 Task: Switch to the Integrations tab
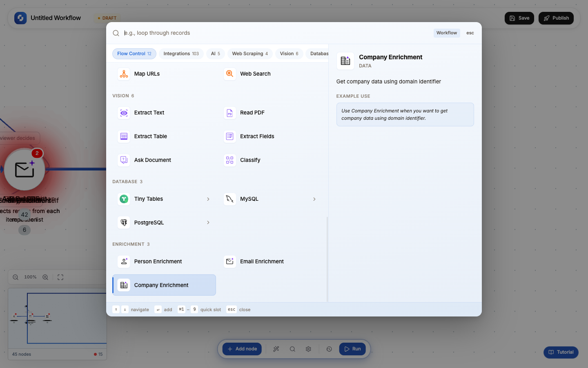(181, 54)
